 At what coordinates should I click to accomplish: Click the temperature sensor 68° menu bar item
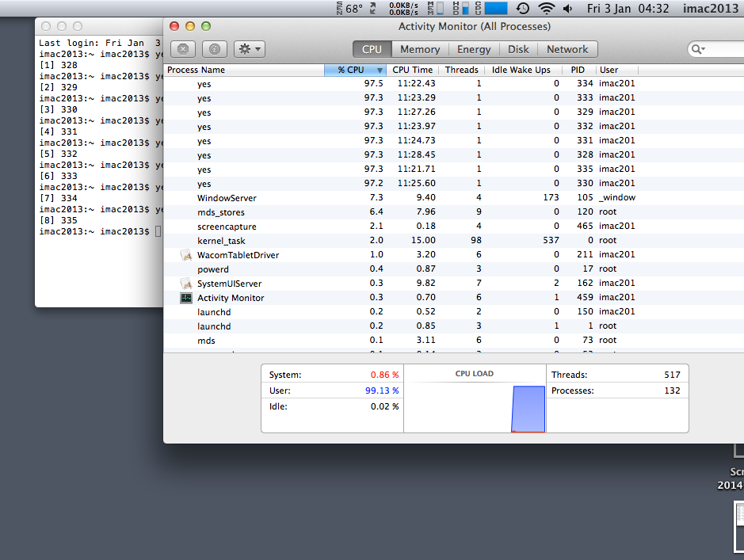tap(349, 8)
